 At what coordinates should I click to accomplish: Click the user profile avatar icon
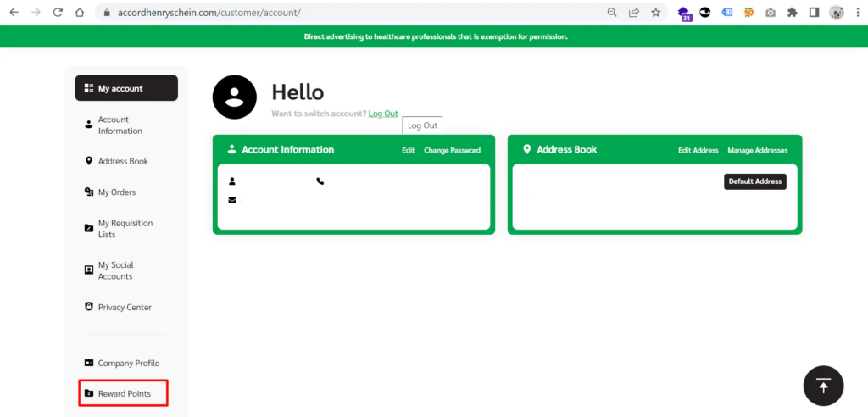234,97
